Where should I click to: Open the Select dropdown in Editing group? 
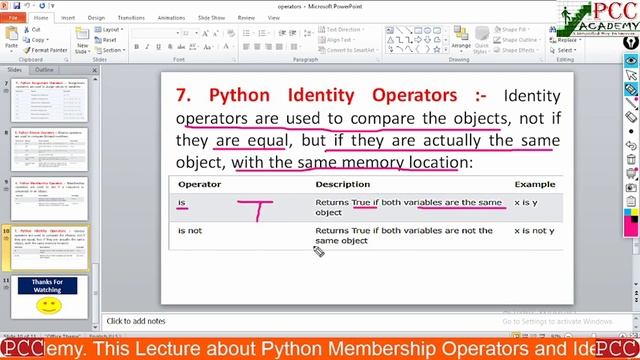click(x=563, y=50)
